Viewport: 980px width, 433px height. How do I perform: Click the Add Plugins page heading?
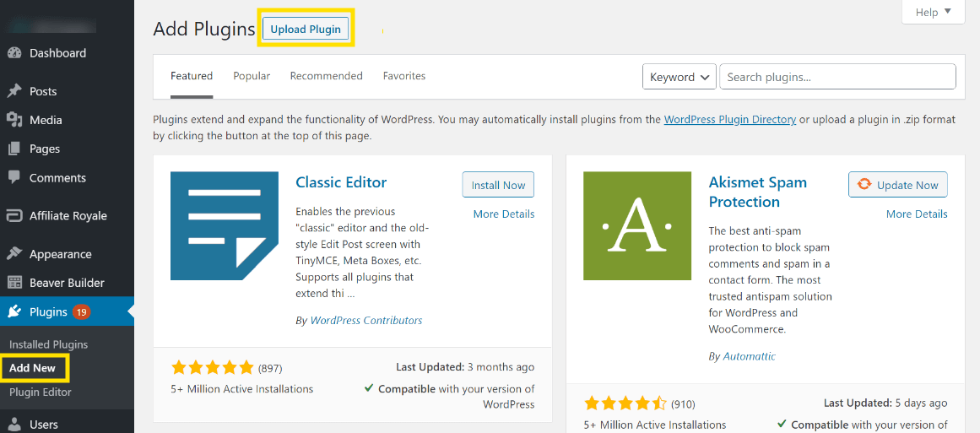coord(204,30)
